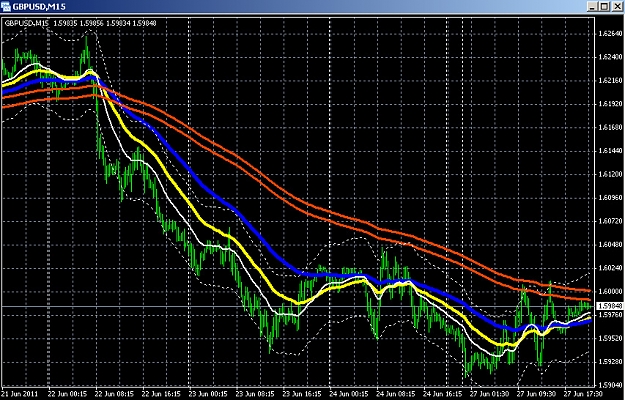Click the 24 Jun 08:15 time label
625x400 pixels.
(396, 394)
